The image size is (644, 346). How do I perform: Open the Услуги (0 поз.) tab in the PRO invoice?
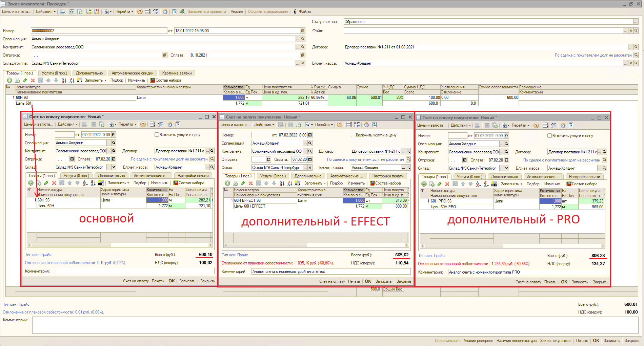click(469, 177)
